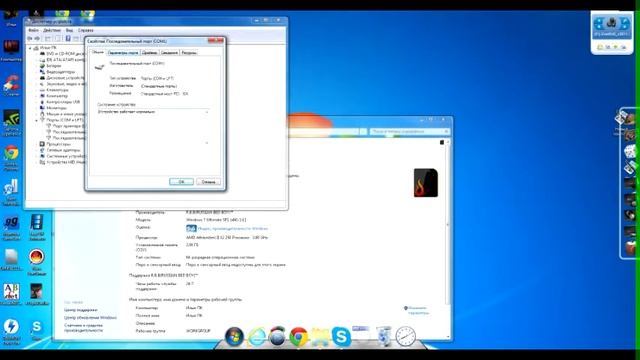This screenshot has width=640, height=360.
Task: Open CCleaner desktop shortcut
Action: [11, 85]
